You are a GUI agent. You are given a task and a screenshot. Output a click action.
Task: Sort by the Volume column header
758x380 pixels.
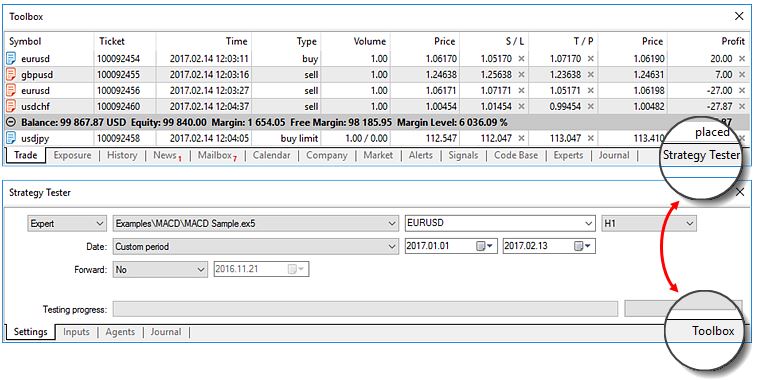click(355, 42)
